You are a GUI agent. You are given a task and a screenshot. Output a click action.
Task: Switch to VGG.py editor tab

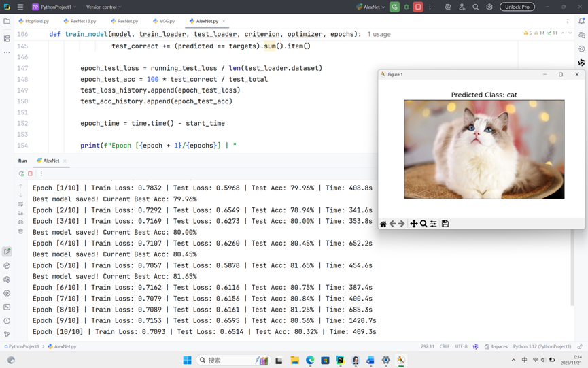[x=164, y=21]
